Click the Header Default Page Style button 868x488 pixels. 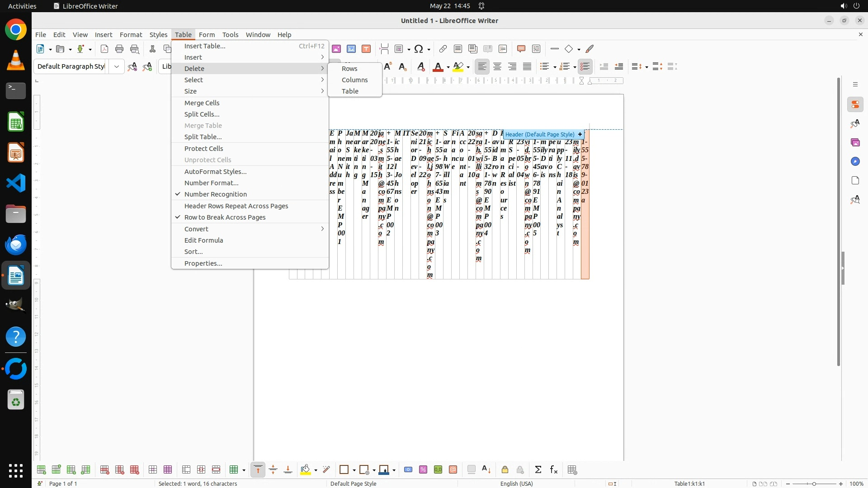pos(540,134)
